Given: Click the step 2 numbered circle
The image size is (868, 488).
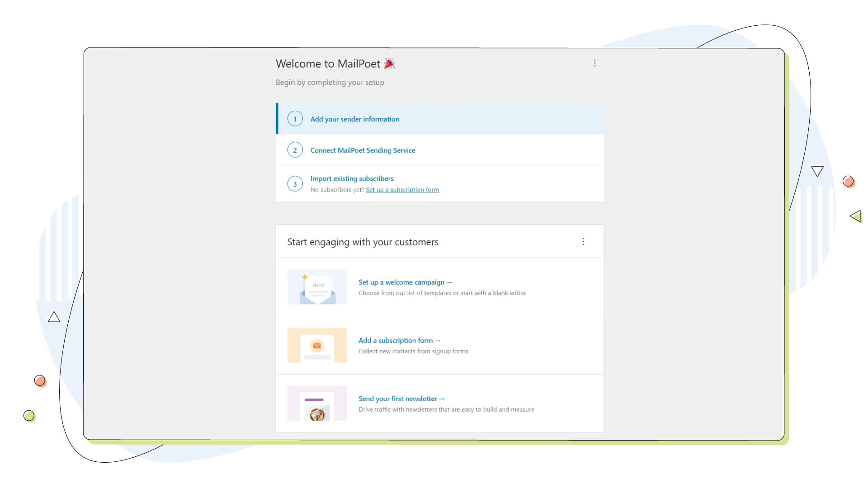Looking at the screenshot, I should 295,150.
